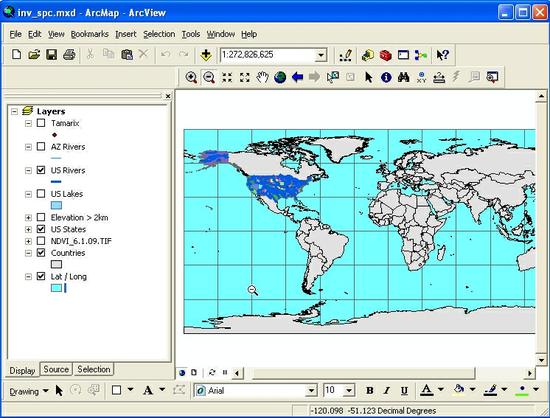The height and width of the screenshot is (418, 550).
Task: Open the Selection menu
Action: coord(159,34)
